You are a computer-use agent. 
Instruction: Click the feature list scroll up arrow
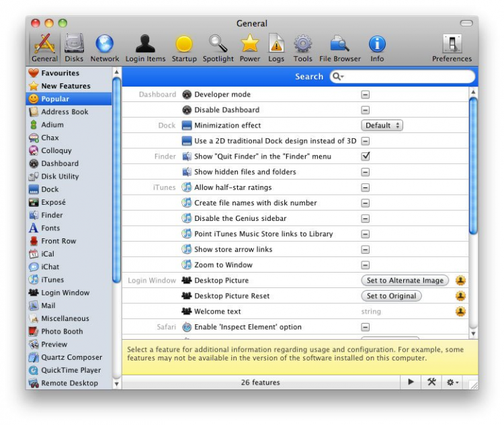473,92
